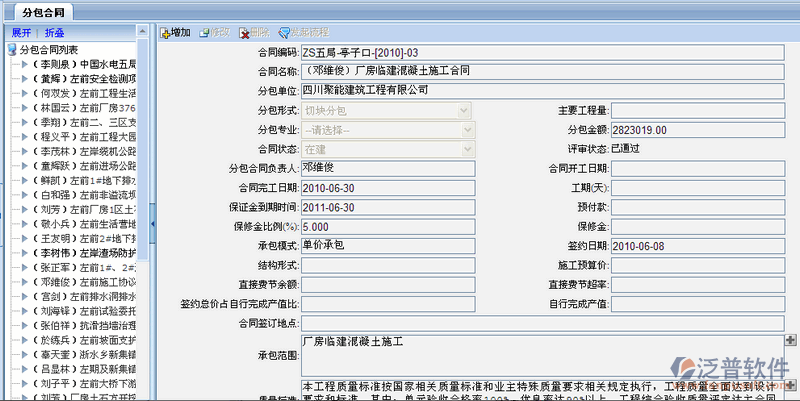Open the 分包形式 dropdown

pos(463,111)
